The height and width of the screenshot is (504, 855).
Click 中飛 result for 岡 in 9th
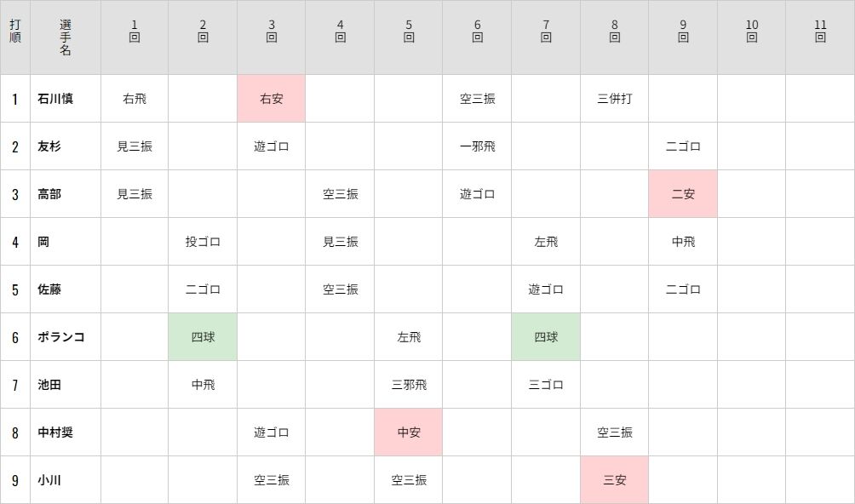click(x=683, y=242)
